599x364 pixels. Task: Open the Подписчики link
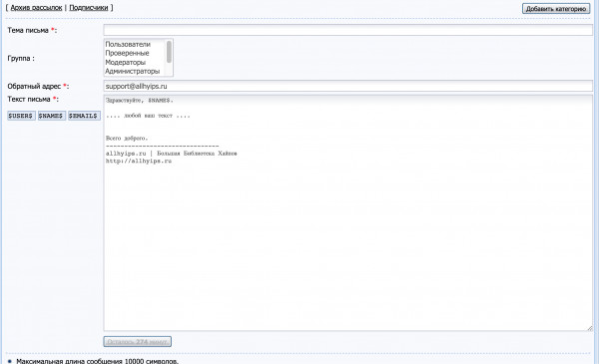click(89, 8)
